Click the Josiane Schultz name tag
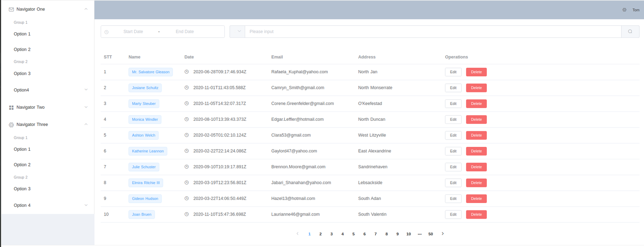 [x=145, y=88]
